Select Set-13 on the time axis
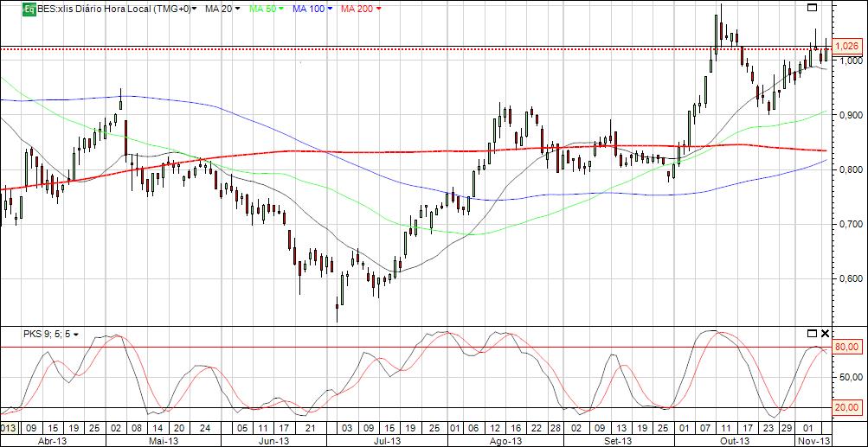 pyautogui.click(x=619, y=441)
